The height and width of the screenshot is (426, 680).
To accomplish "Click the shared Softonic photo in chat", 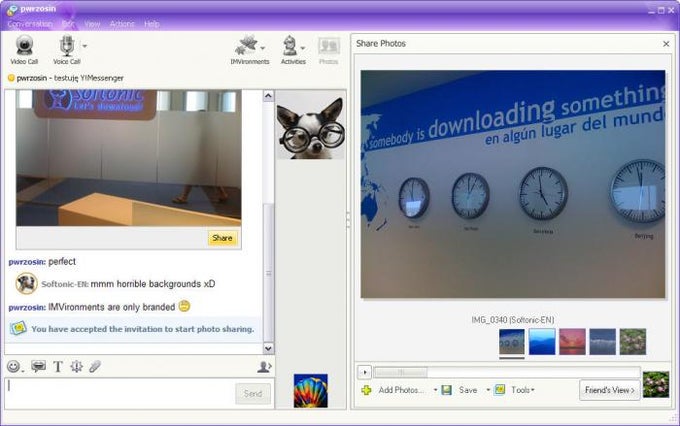I will pos(129,158).
